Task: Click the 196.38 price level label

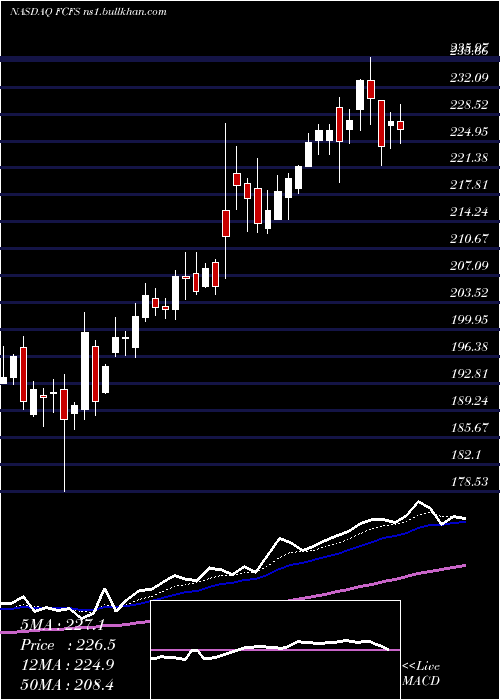Action: pyautogui.click(x=469, y=346)
